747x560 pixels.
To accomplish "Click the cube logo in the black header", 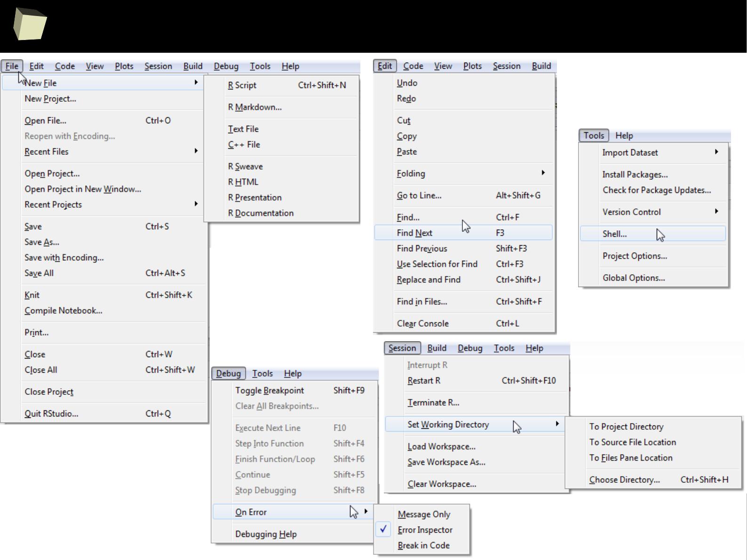I will [30, 24].
